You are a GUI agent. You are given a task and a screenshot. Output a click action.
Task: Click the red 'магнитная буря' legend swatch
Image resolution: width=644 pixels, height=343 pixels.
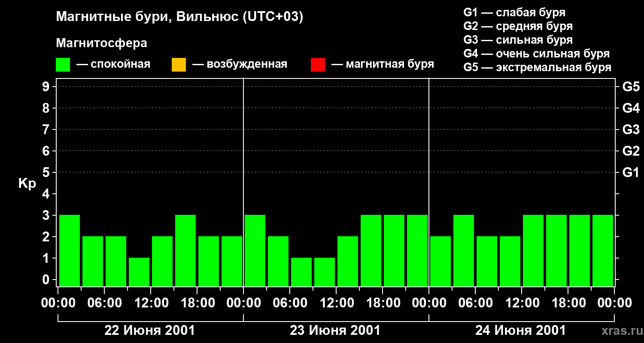click(318, 65)
